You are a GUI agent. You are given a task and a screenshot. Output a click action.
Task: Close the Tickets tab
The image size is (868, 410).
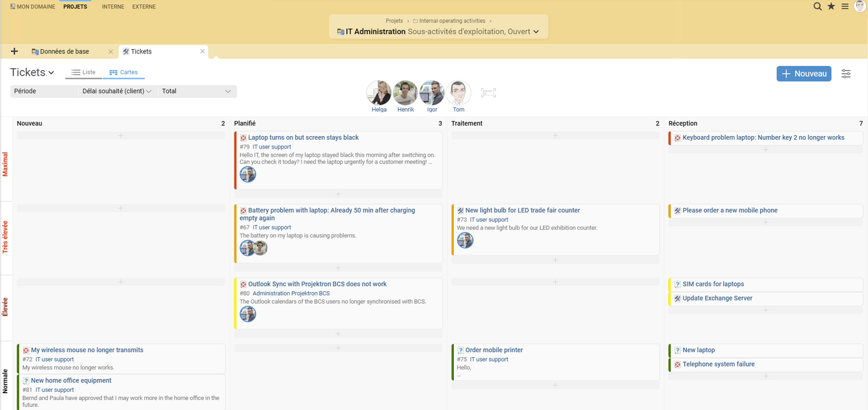tap(202, 52)
